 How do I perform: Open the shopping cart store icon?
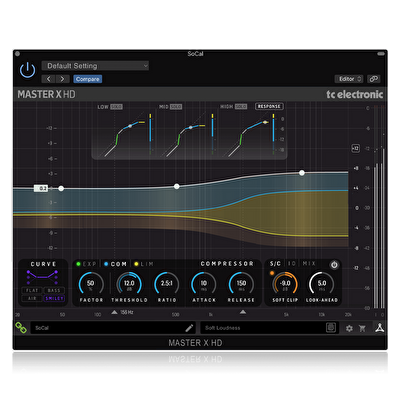click(362, 329)
